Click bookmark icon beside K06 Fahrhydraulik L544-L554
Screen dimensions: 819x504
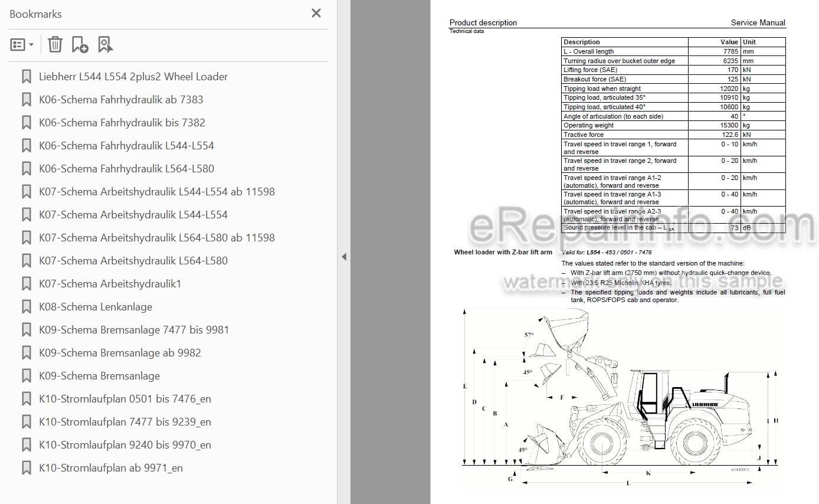click(x=26, y=146)
